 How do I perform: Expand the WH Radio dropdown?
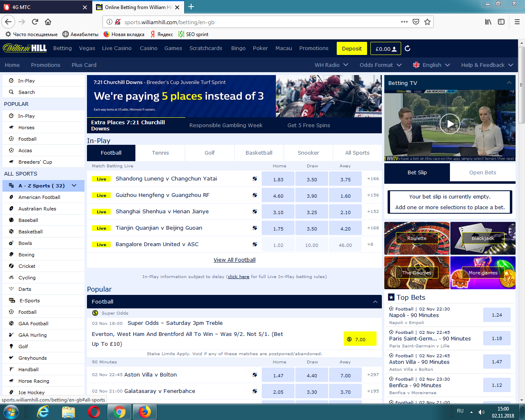[x=331, y=65]
